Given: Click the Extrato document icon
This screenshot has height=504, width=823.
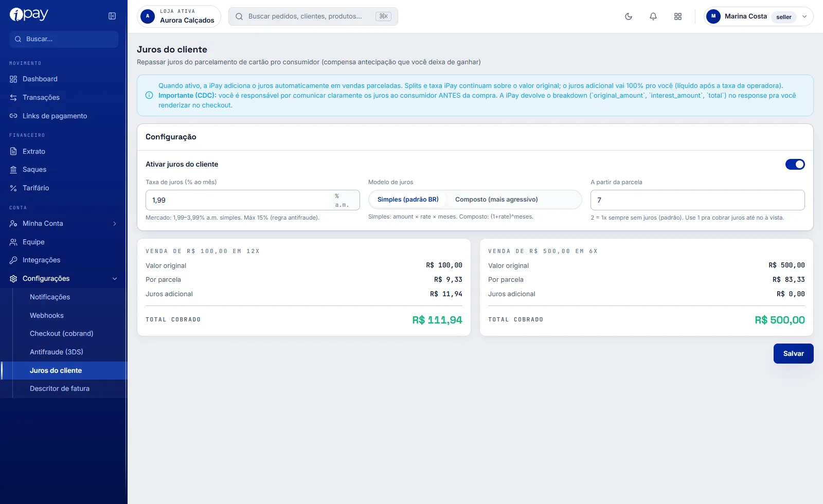Looking at the screenshot, I should (x=13, y=152).
